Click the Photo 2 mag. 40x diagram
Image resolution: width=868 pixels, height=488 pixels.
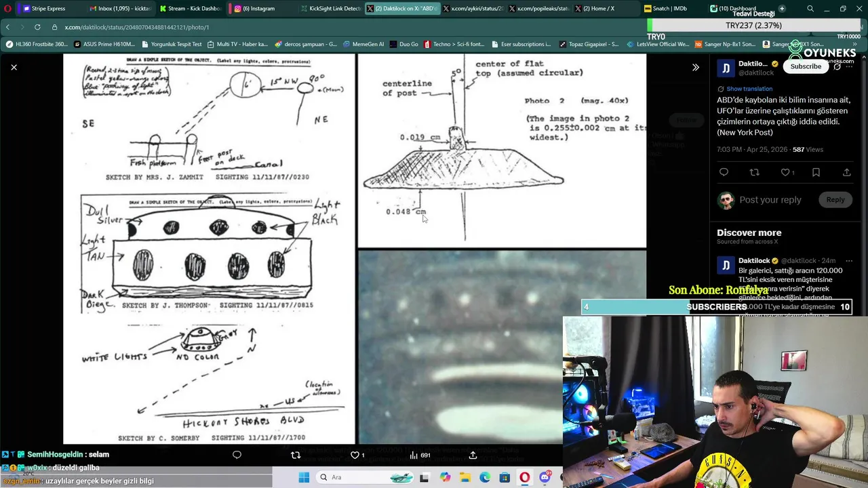[x=502, y=150]
